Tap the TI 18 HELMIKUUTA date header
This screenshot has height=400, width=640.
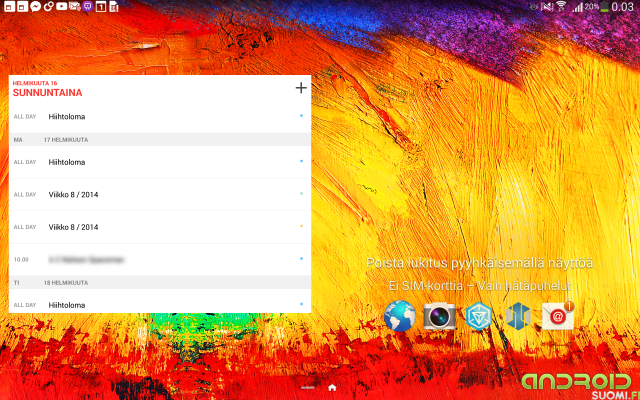(160, 282)
